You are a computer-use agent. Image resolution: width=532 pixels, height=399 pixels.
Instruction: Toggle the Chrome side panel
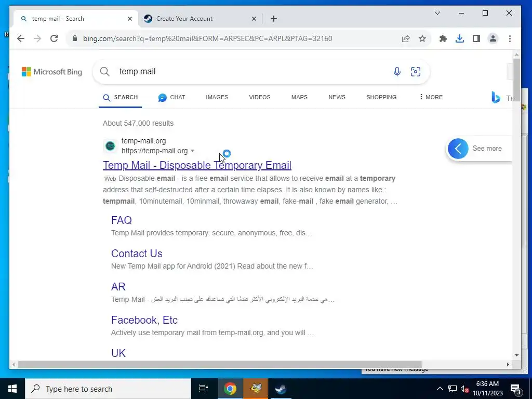click(476, 38)
